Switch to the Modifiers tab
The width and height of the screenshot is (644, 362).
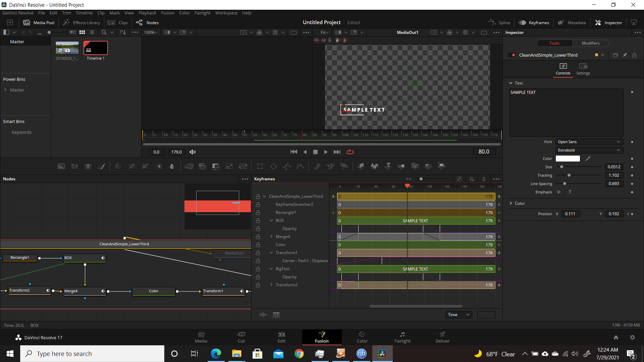pos(590,43)
